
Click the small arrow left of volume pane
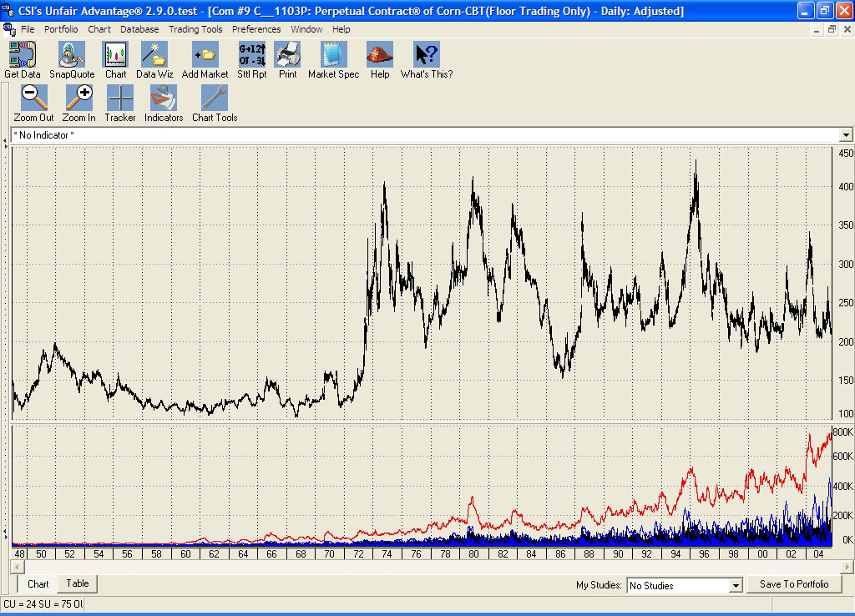(5, 533)
